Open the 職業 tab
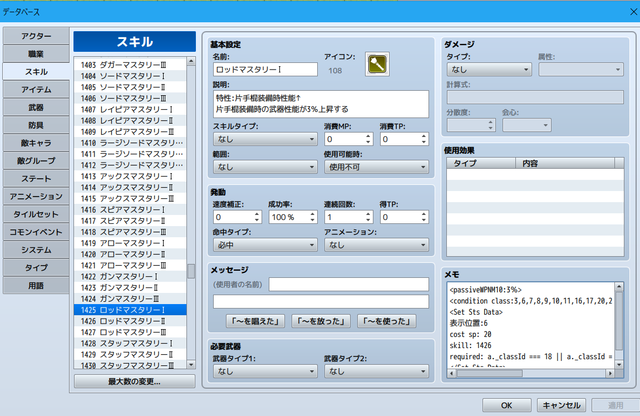The image size is (640, 416). [36, 54]
